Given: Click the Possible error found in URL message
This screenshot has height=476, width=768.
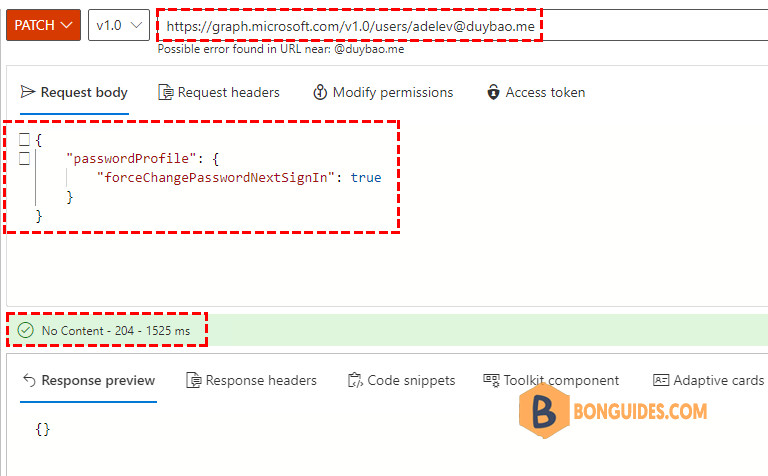Looking at the screenshot, I should click(x=281, y=49).
